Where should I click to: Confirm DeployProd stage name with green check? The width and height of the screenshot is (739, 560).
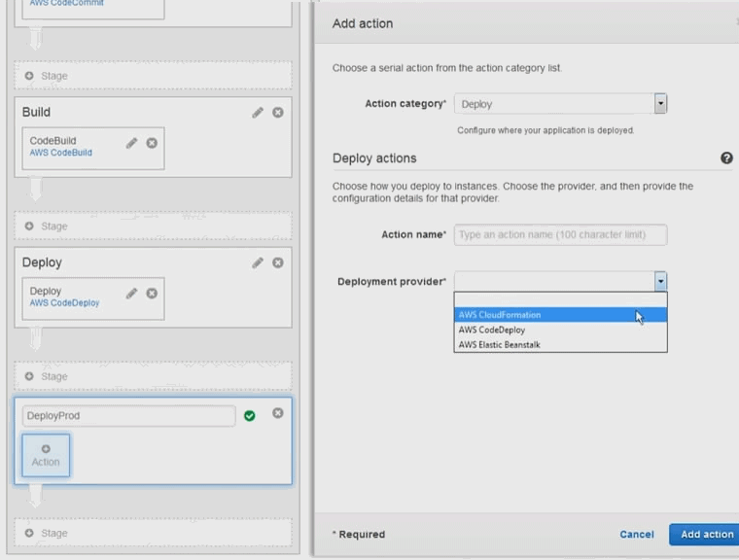(250, 416)
